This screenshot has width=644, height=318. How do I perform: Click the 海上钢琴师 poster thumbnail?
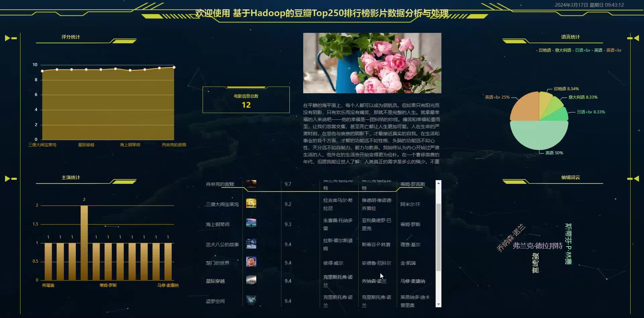pos(251,223)
